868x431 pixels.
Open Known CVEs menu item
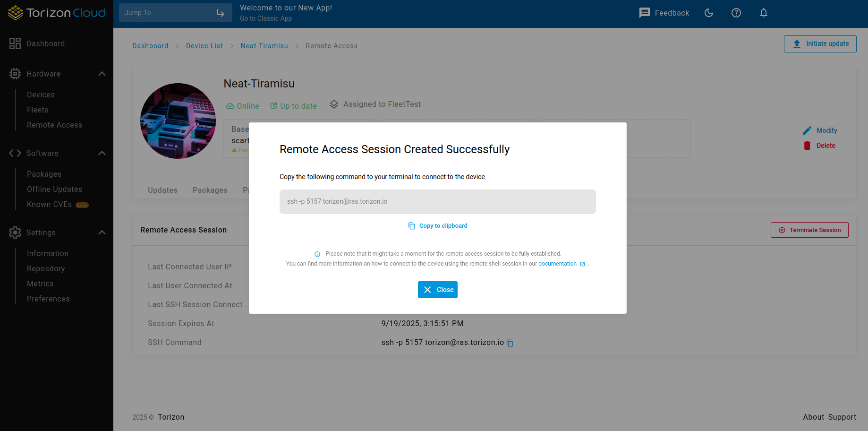(50, 204)
